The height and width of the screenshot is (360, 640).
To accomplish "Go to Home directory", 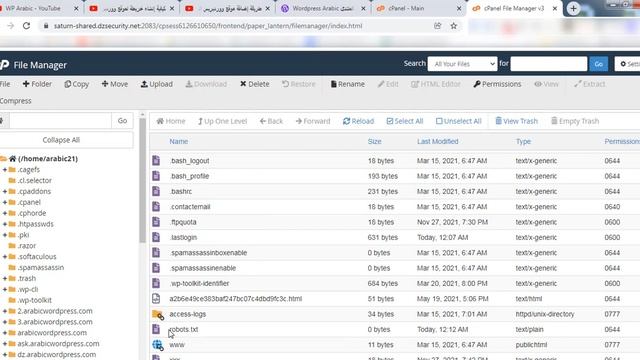I will pyautogui.click(x=171, y=121).
